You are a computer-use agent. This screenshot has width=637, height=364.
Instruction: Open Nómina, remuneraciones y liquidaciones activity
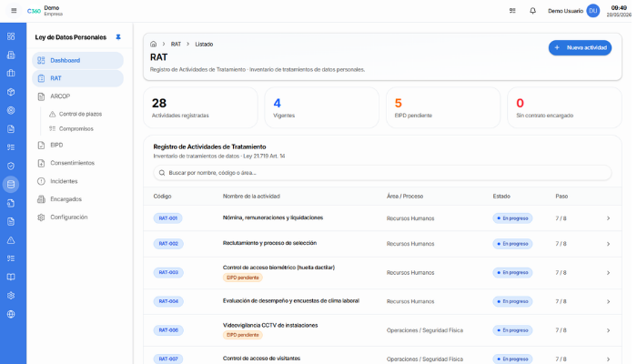(x=273, y=217)
